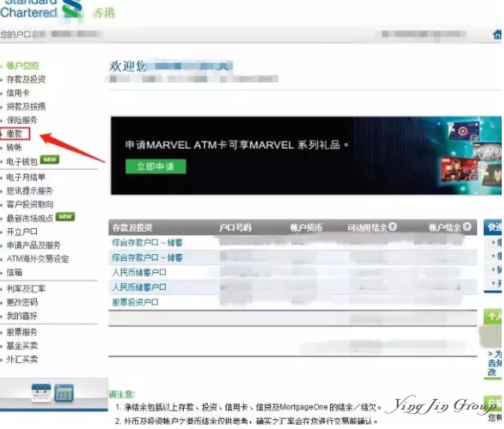The height and width of the screenshot is (429, 504).
Task: Open 更改密码 menu item
Action: [x=22, y=302]
